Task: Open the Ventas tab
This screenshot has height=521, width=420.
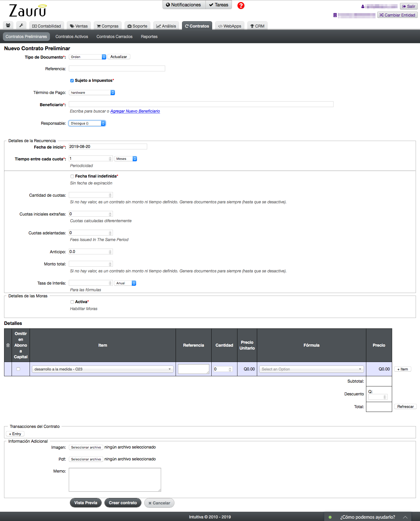Action: [79, 26]
